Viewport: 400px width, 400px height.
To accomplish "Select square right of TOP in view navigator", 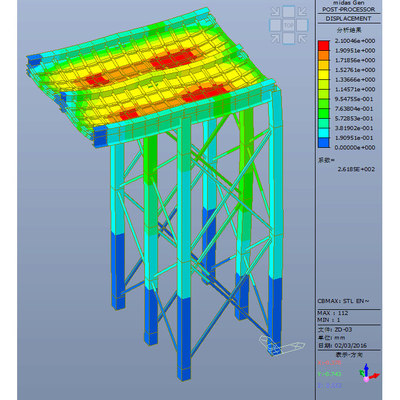I will [x=302, y=25].
